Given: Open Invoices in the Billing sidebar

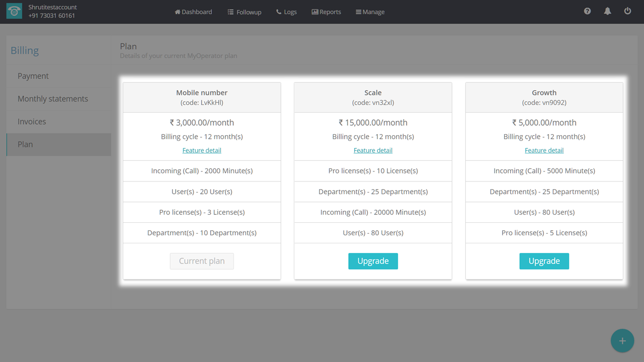Looking at the screenshot, I should point(32,122).
